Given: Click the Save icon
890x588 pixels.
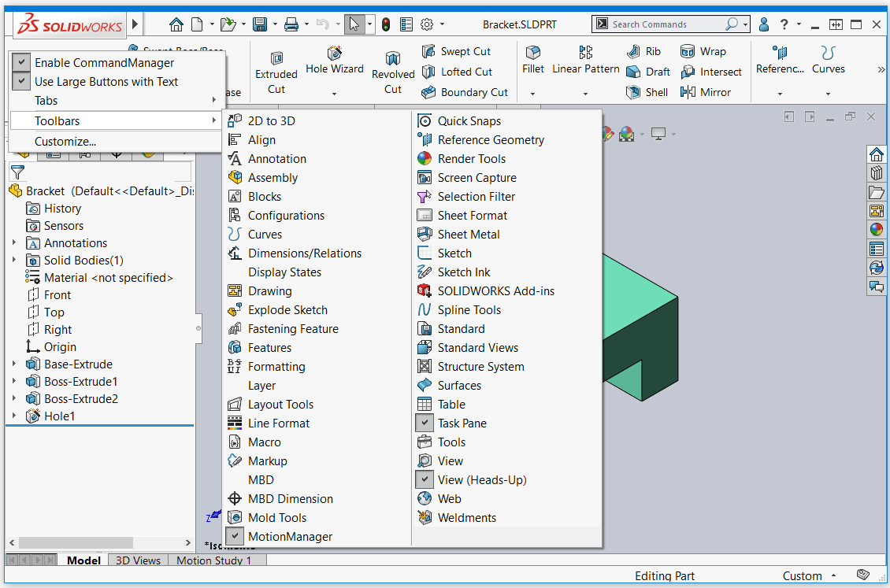Looking at the screenshot, I should (x=260, y=24).
